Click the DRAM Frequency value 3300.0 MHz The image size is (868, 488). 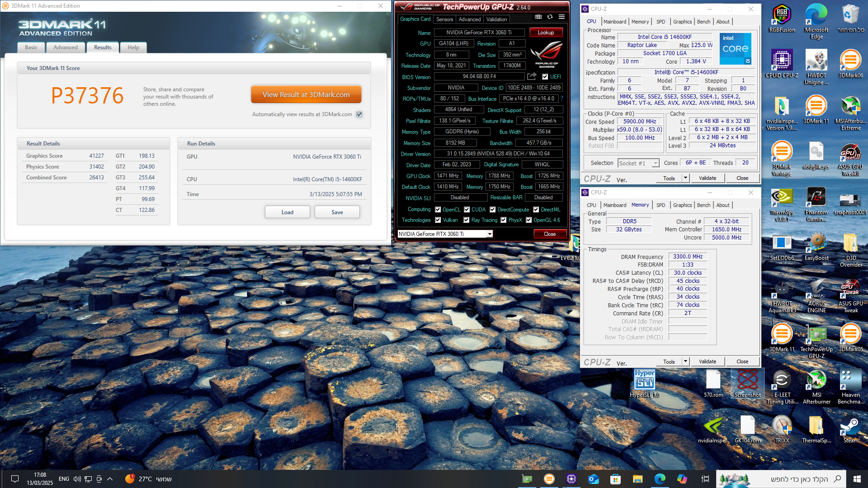click(688, 257)
